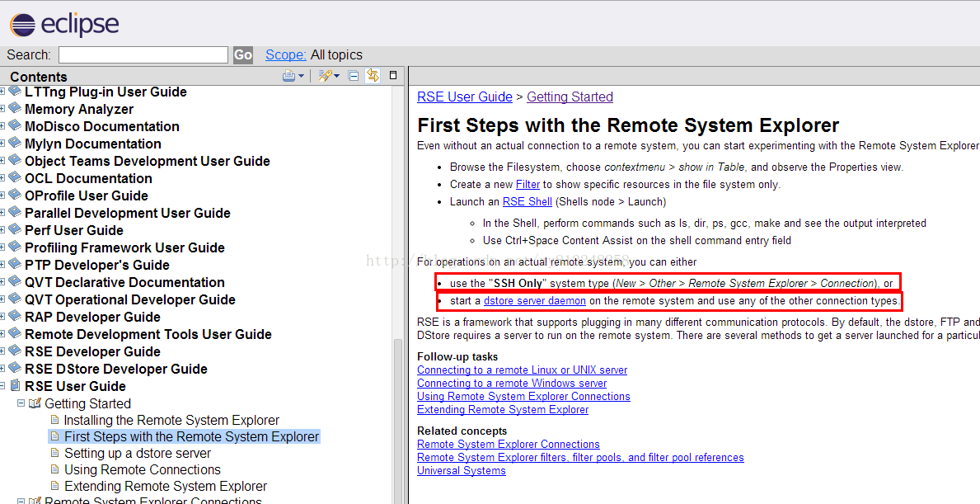Click the open book icon of RSE User Guide
The image size is (980, 504).
15,386
